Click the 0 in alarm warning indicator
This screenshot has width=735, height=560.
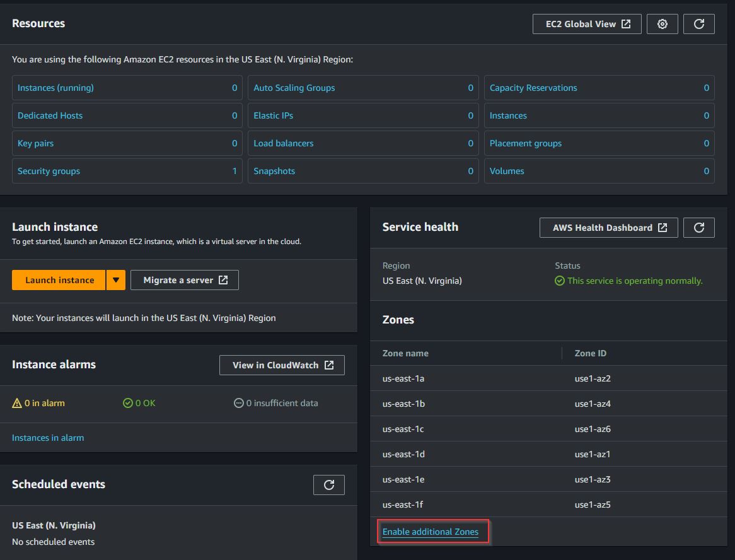tap(38, 403)
